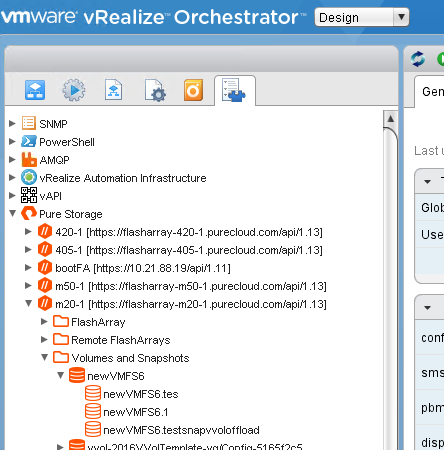
Task: Collapse the Volumes and Snapshots folder
Action: pyautogui.click(x=45, y=358)
